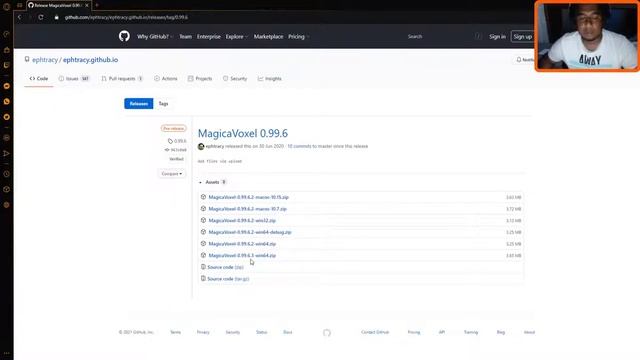Click the play arrow icon in browser sidebar
Image resolution: width=640 pixels, height=360 pixels.
pyautogui.click(x=7, y=153)
